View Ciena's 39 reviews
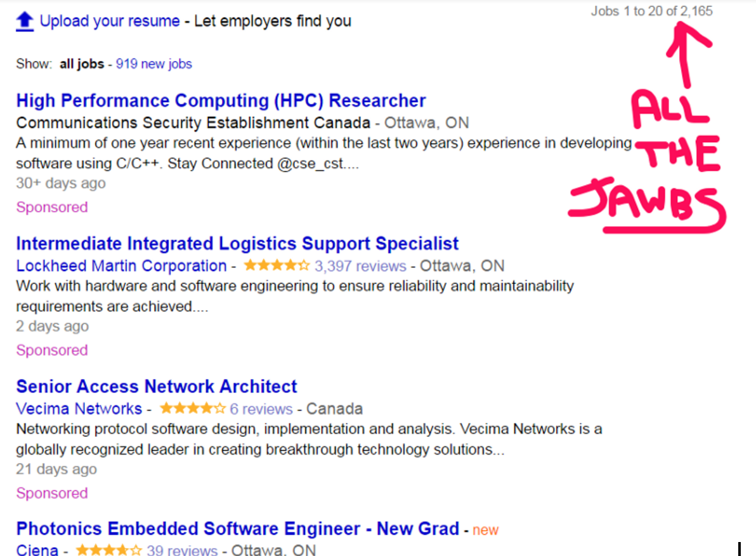Image resolution: width=756 pixels, height=556 pixels. (x=182, y=550)
